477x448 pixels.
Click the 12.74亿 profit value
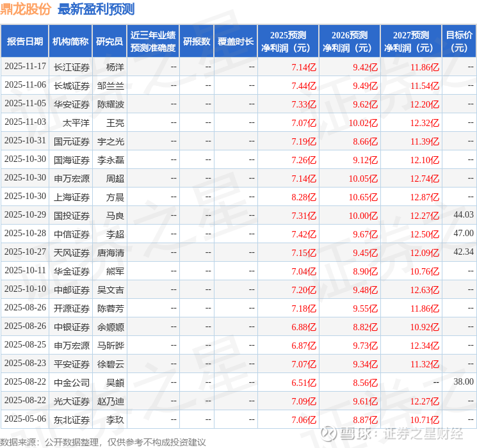click(x=424, y=179)
